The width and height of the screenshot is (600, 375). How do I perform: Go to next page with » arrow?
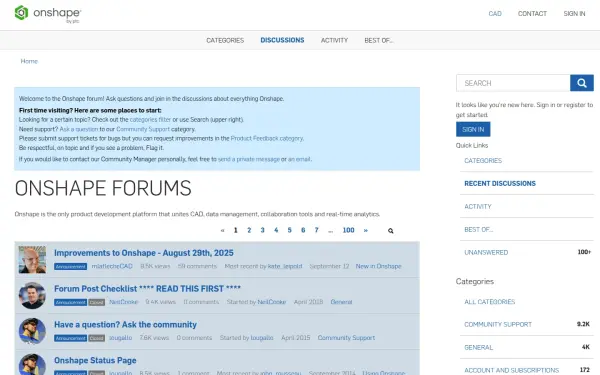[366, 230]
